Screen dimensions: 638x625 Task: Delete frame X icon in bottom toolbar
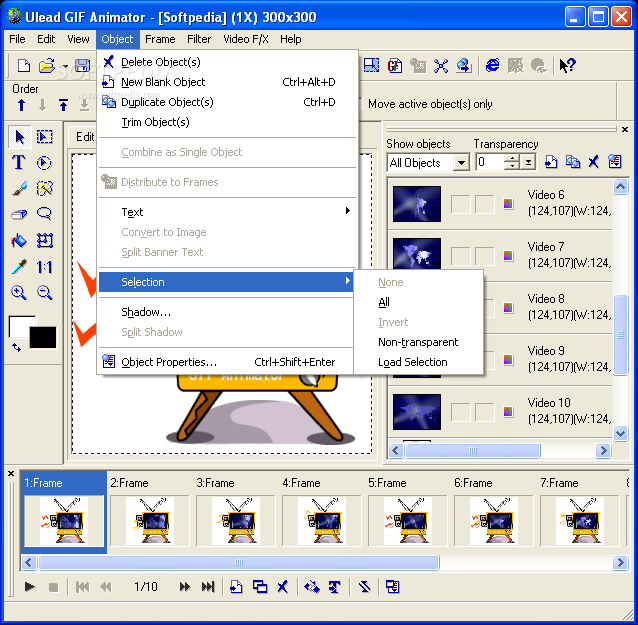(x=282, y=587)
